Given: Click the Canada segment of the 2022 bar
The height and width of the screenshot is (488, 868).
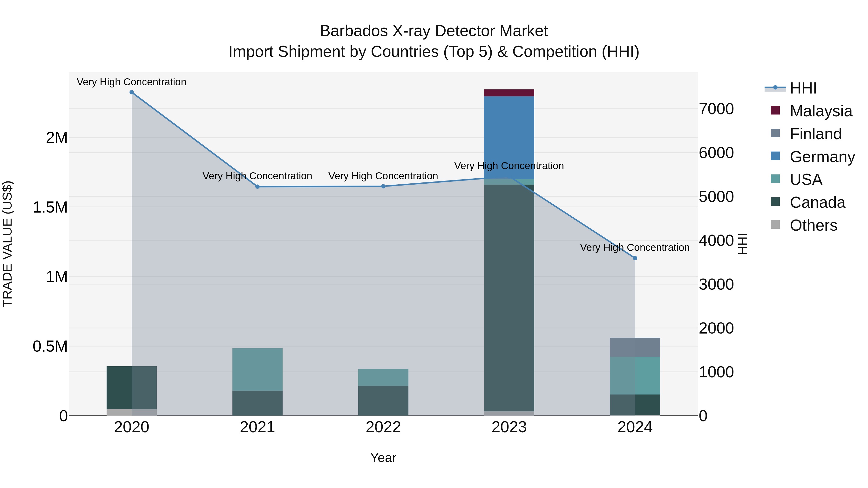Looking at the screenshot, I should 383,401.
